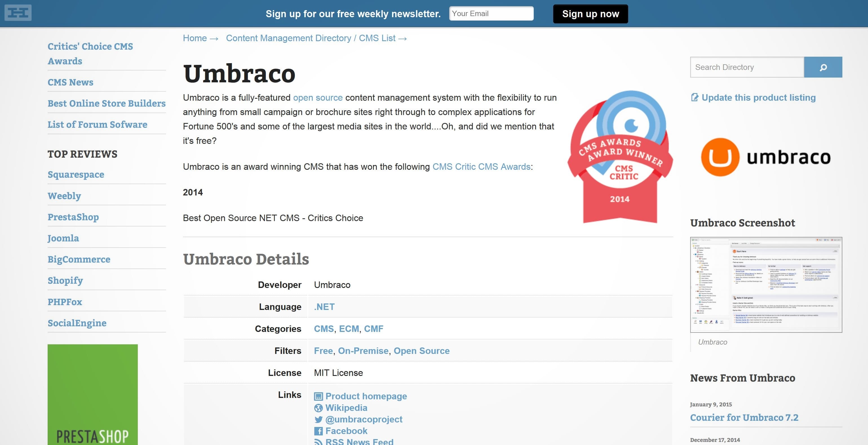The image size is (868, 445).
Task: Open the Facebook link
Action: (x=346, y=431)
